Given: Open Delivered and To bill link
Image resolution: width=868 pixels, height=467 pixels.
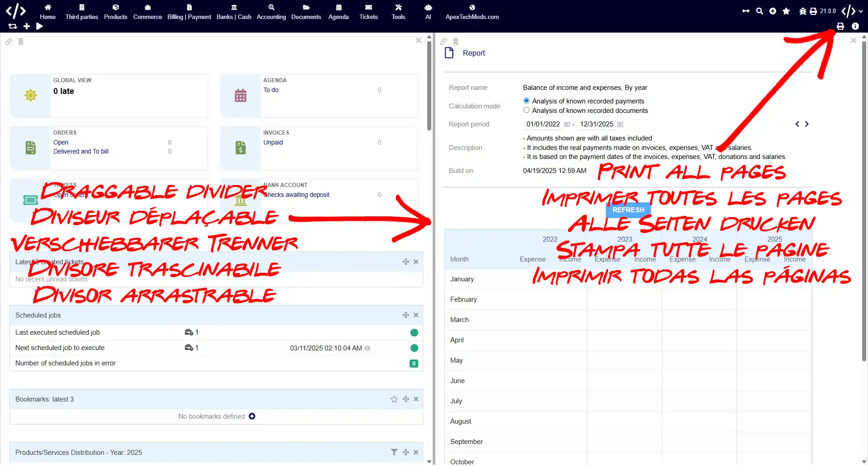Looking at the screenshot, I should (81, 151).
